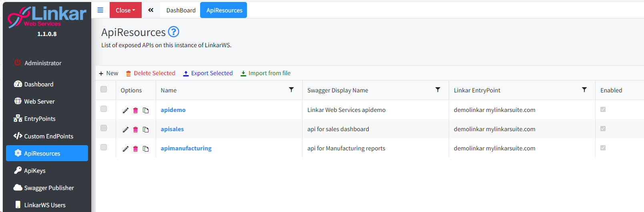Delete the apidemo row with trash icon
This screenshot has height=212, width=644.
point(135,110)
